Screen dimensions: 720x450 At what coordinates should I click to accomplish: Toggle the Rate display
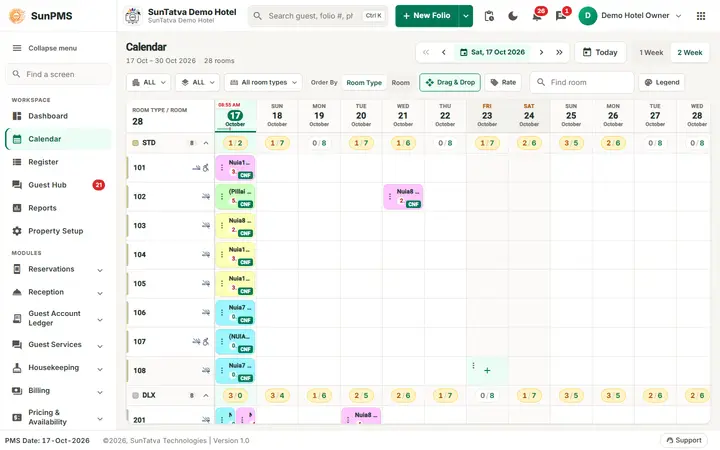coord(503,83)
